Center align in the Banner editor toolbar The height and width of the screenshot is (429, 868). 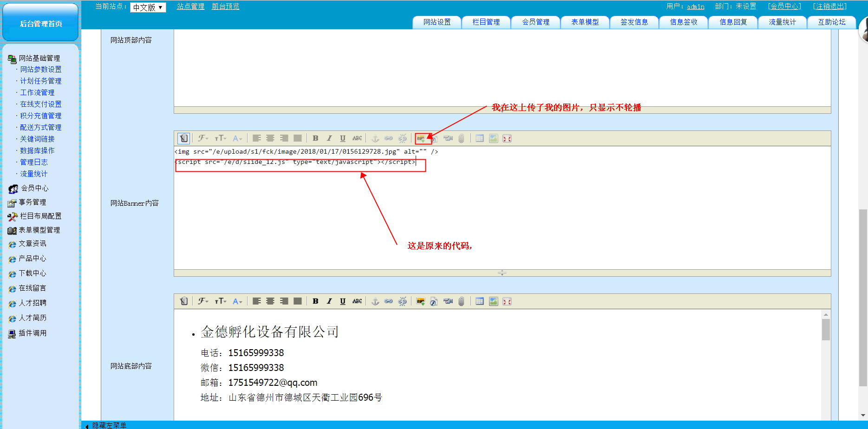coord(270,138)
